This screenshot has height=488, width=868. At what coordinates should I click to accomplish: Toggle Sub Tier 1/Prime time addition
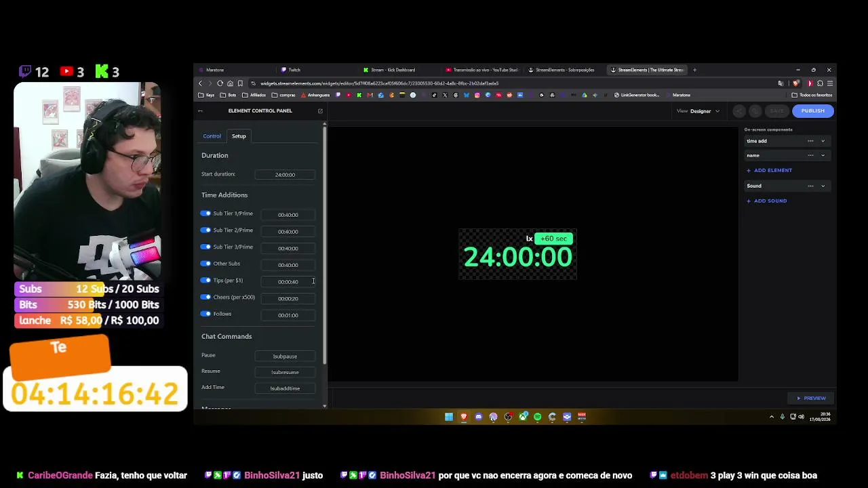tap(205, 213)
